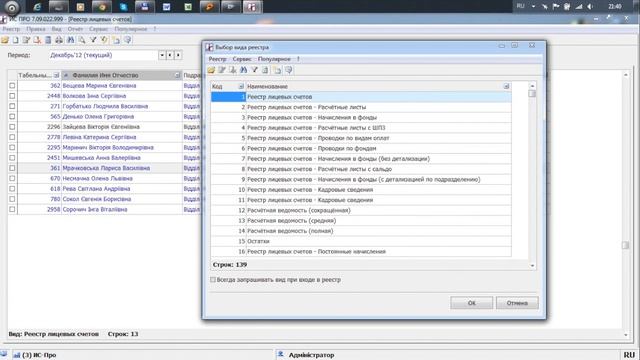
Task: Enable 'Всегда запрашивать вид при входе в реестр'
Action: coord(213,280)
